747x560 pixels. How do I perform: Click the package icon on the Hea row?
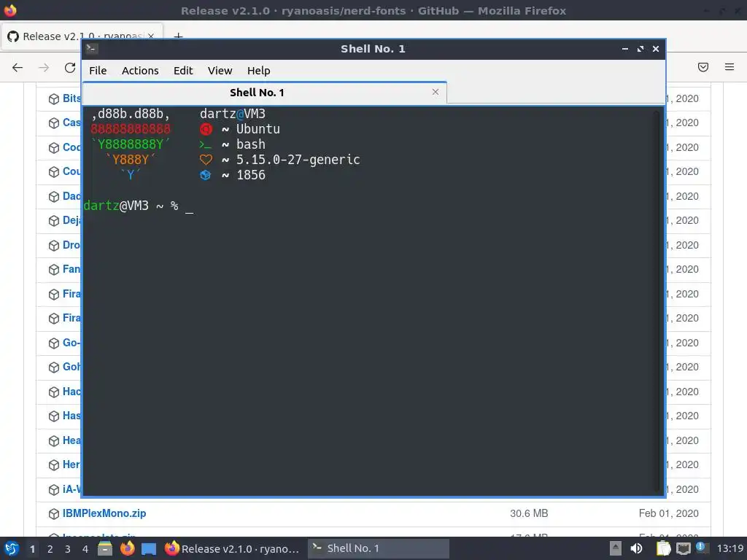point(54,441)
